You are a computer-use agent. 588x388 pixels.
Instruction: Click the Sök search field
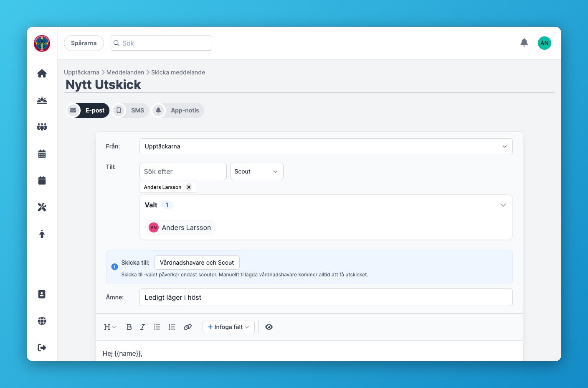(x=161, y=43)
